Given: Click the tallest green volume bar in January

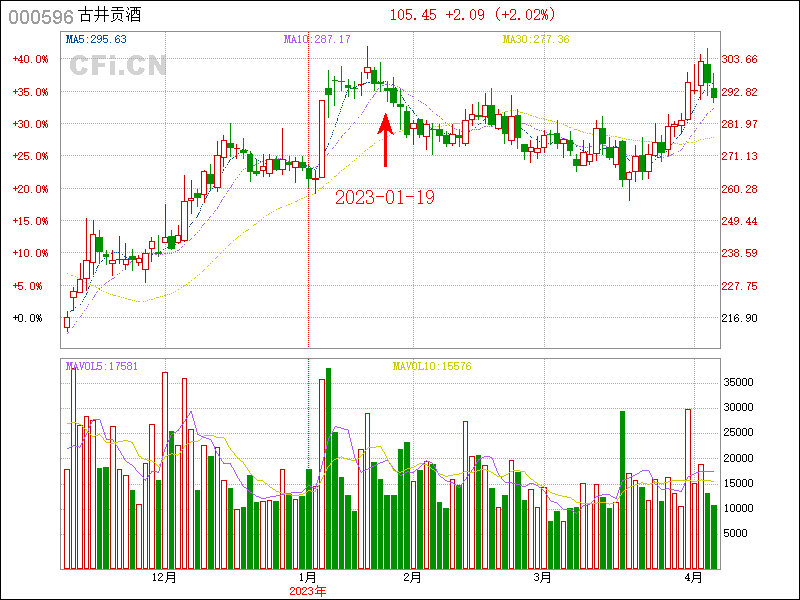Looking at the screenshot, I should coord(329,468).
